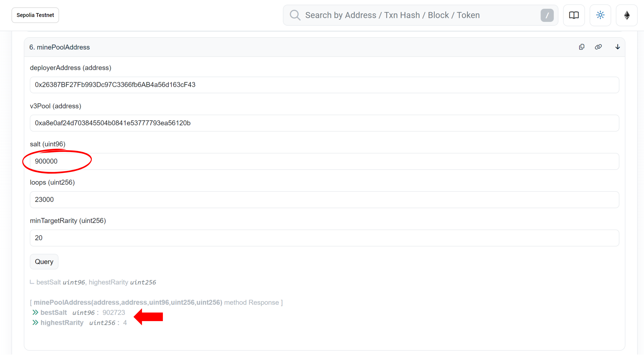Click the minTargetRarity input field
644x360 pixels.
pos(324,238)
